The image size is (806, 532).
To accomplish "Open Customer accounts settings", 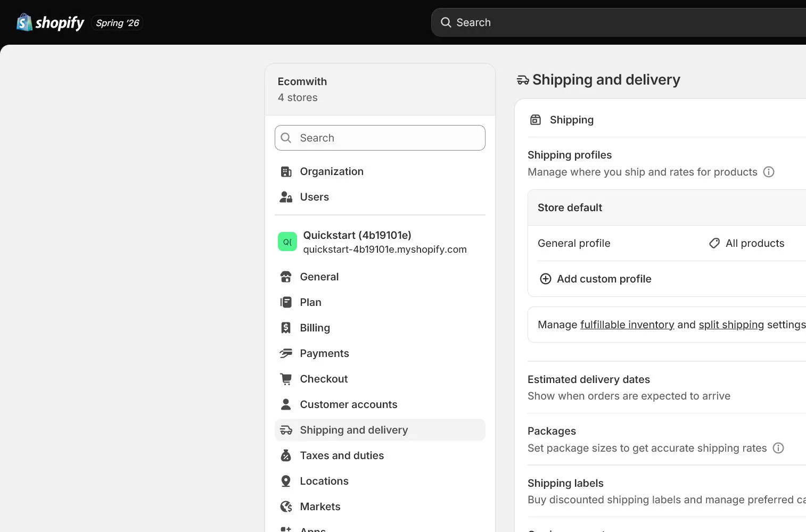I will point(380,404).
